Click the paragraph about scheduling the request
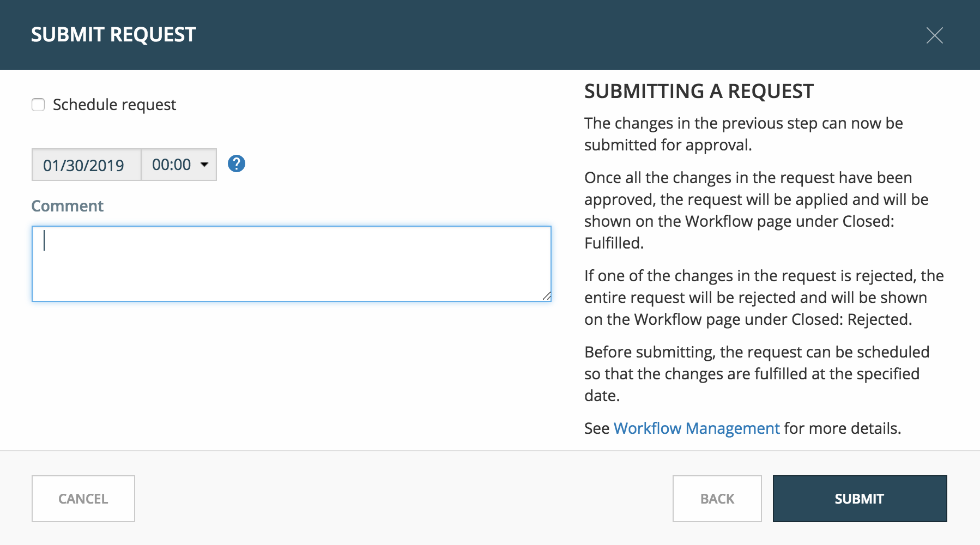 757,374
